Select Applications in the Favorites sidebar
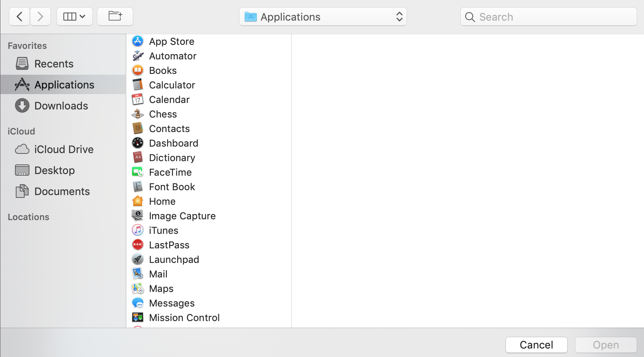The height and width of the screenshot is (357, 644). (x=63, y=85)
